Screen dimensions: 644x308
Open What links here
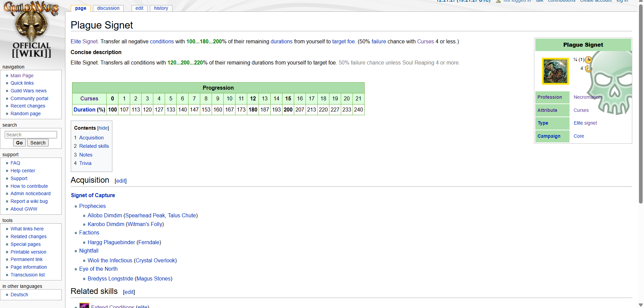(27, 229)
